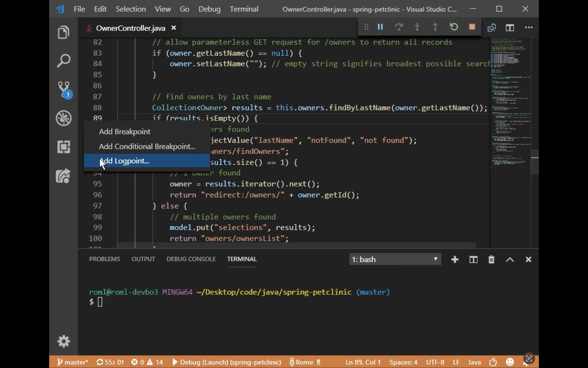Click Debug (Launch) (spring-petclinic) status item
This screenshot has width=588, height=368.
coord(226,362)
